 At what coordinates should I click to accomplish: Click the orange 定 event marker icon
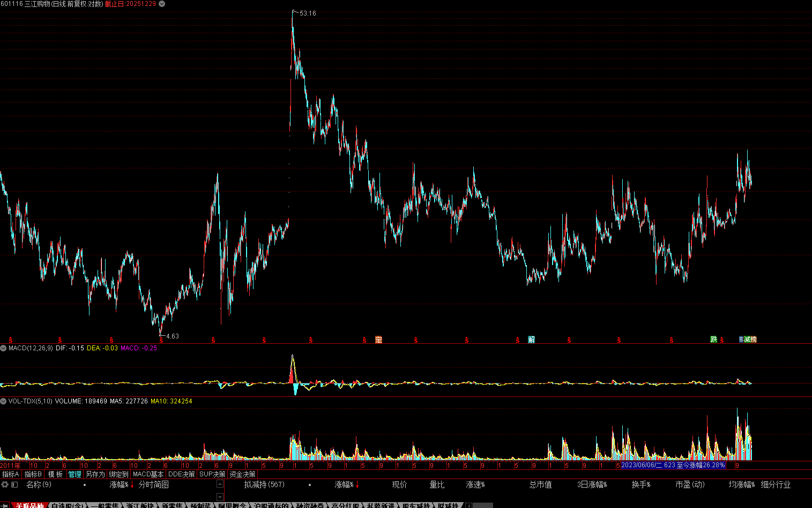379,340
